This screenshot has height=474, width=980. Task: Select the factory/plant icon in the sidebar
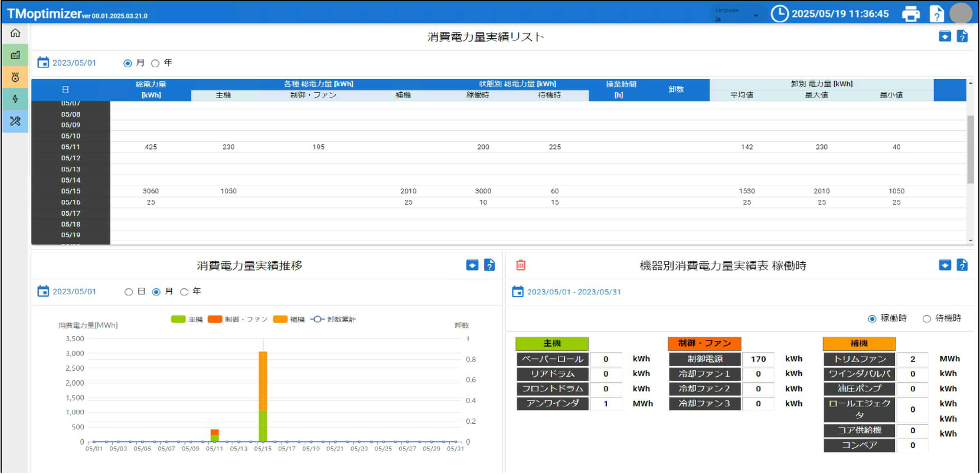15,55
